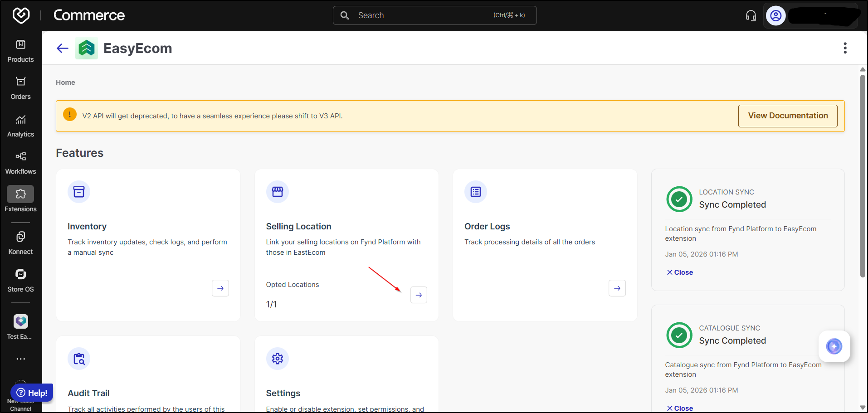The image size is (868, 413).
Task: Open the user profile avatar
Action: click(775, 16)
